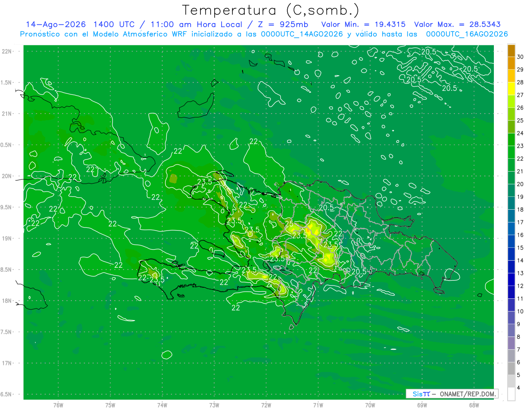Click colorbar segment between 22 and 23

tap(511, 153)
